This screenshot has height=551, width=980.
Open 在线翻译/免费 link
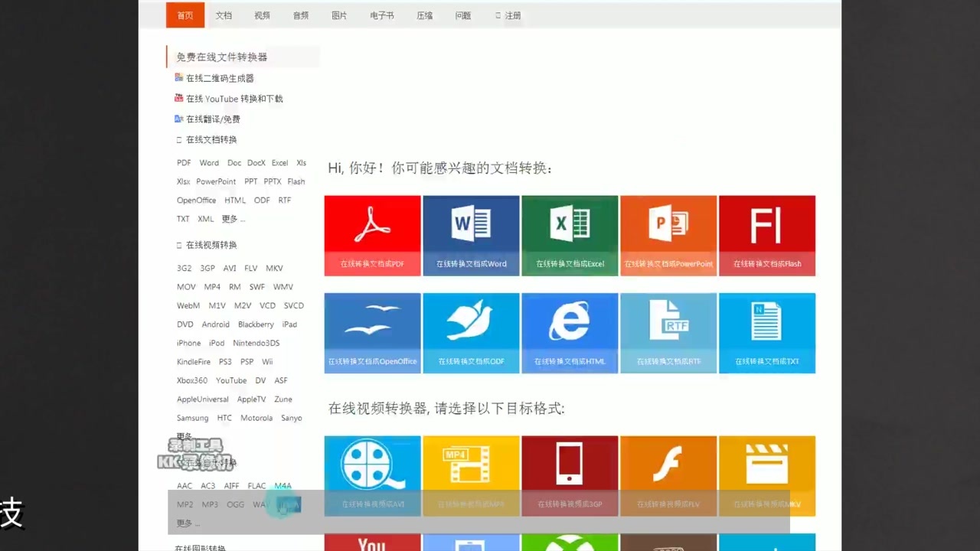(x=213, y=119)
